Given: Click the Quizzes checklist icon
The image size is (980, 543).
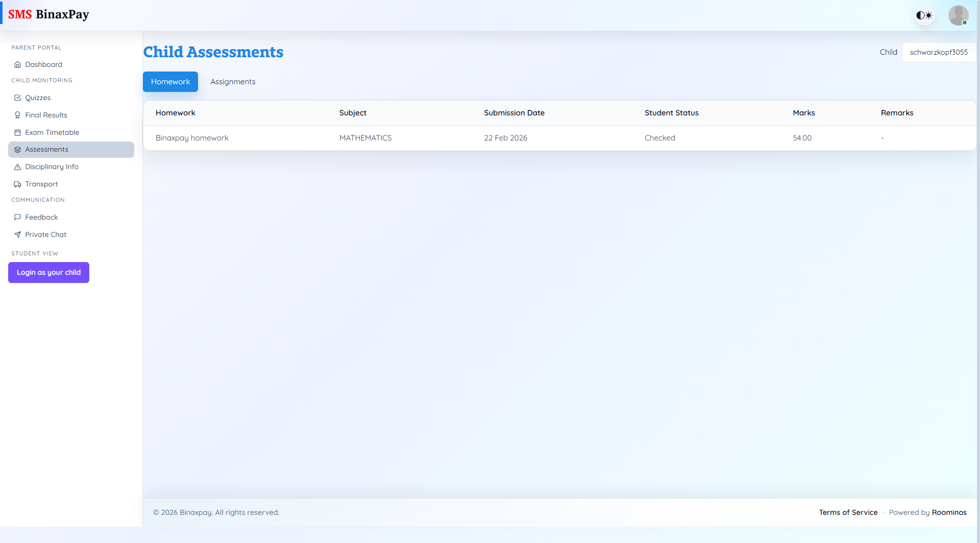Looking at the screenshot, I should pyautogui.click(x=17, y=98).
